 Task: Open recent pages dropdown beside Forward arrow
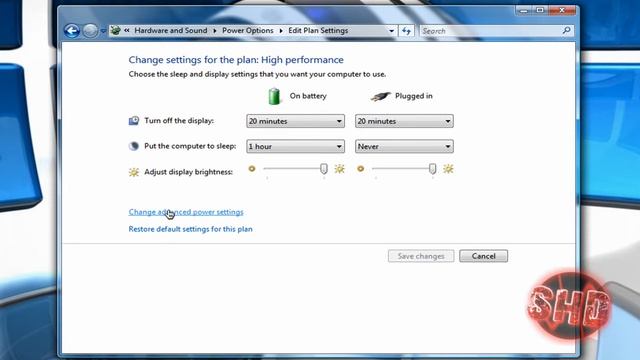click(103, 31)
